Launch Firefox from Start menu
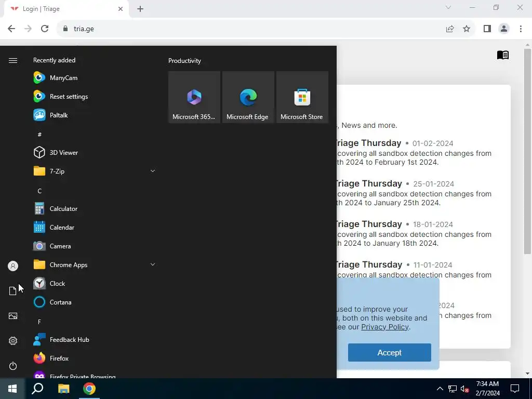Image resolution: width=532 pixels, height=399 pixels. (x=95, y=358)
